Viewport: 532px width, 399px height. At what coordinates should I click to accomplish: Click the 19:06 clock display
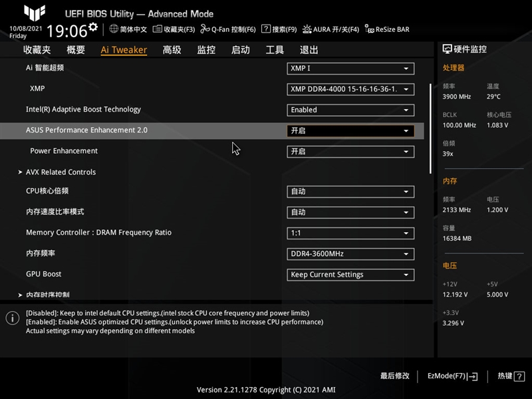(x=67, y=31)
